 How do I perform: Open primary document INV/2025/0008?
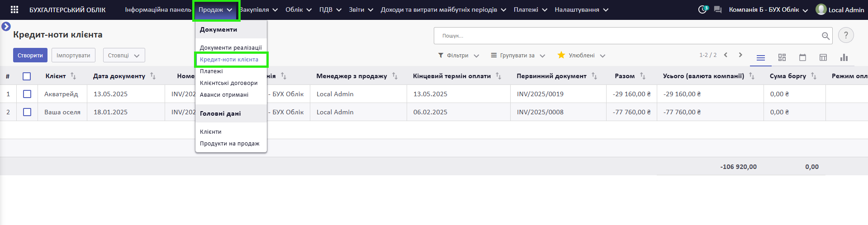click(x=540, y=112)
